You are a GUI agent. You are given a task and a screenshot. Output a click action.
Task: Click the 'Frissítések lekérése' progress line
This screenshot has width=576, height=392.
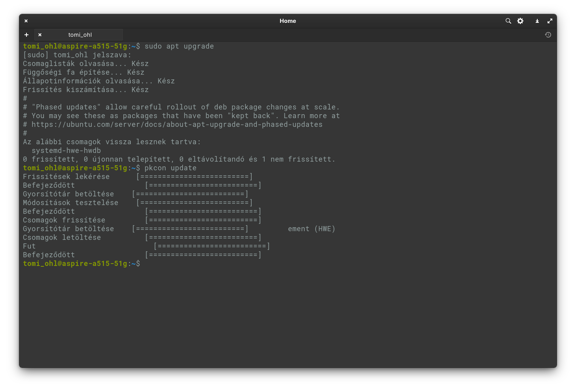tap(138, 177)
